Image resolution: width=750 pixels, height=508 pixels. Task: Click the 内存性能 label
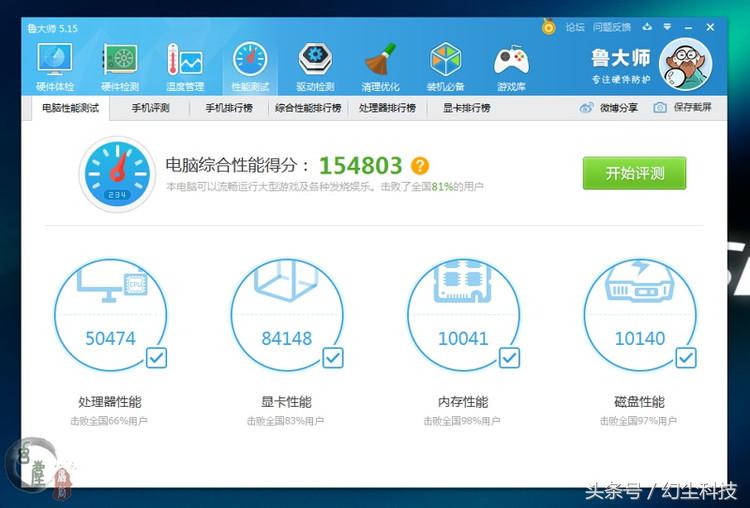tap(463, 402)
